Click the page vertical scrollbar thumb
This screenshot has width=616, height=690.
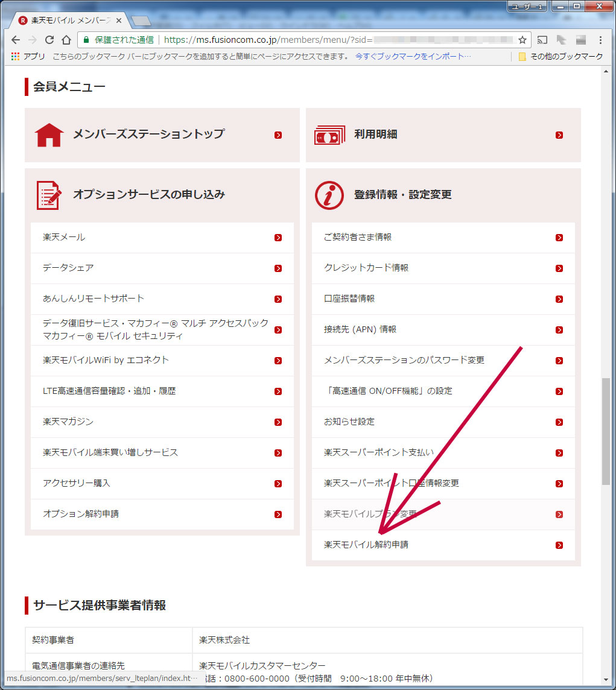point(606,431)
